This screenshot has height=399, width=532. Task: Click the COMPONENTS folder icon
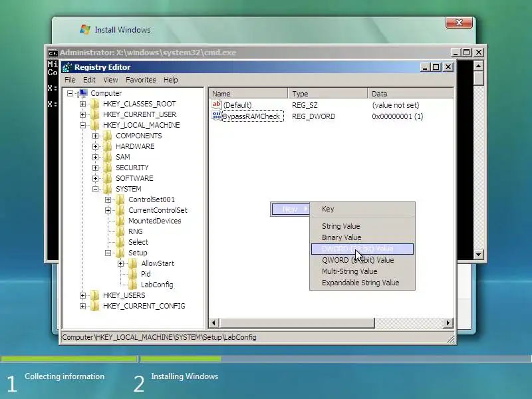tap(108, 136)
